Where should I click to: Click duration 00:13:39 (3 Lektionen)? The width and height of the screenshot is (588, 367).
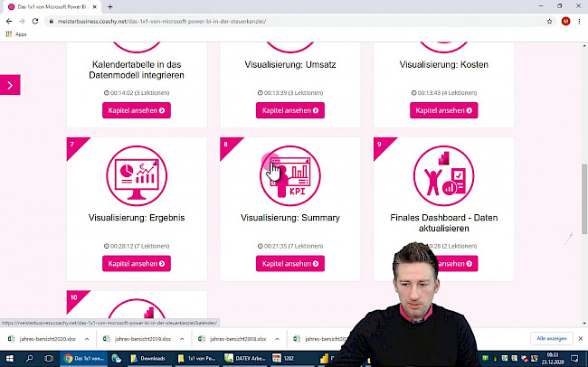tap(289, 92)
